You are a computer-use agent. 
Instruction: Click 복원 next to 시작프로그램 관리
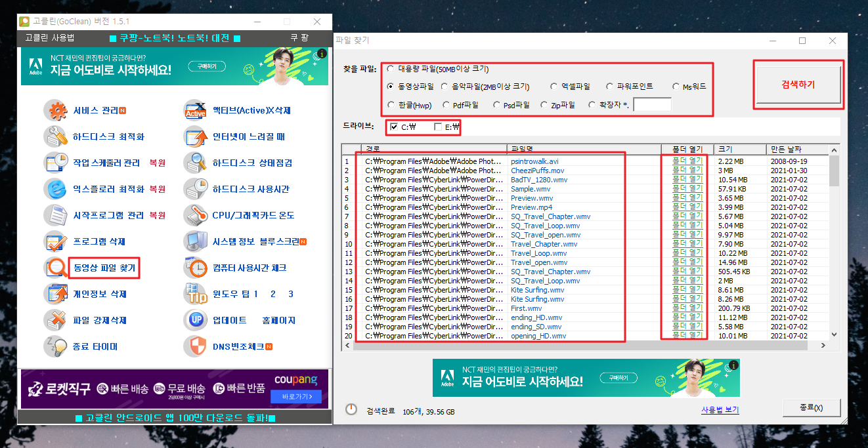click(x=158, y=215)
